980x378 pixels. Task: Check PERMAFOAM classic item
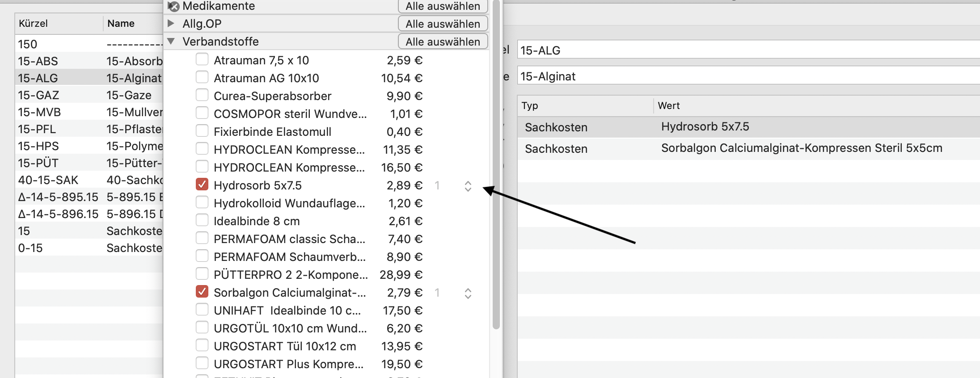pos(202,238)
